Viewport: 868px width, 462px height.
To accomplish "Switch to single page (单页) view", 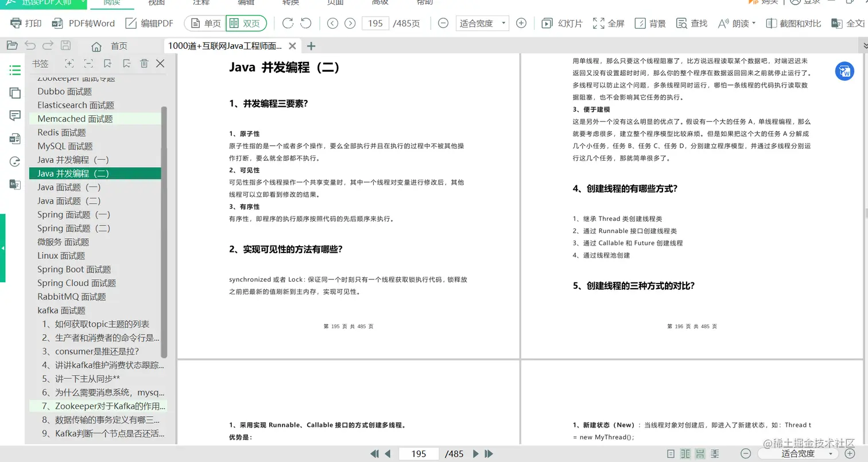I will point(206,24).
